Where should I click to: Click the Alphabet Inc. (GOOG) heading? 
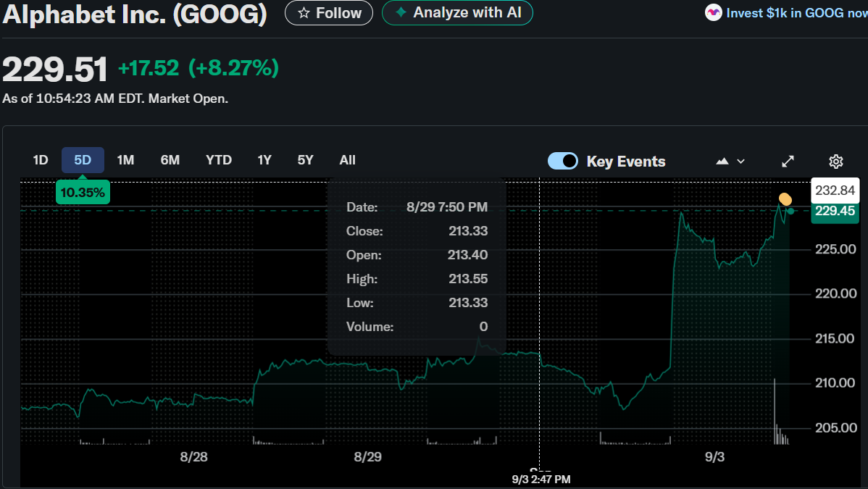[135, 14]
